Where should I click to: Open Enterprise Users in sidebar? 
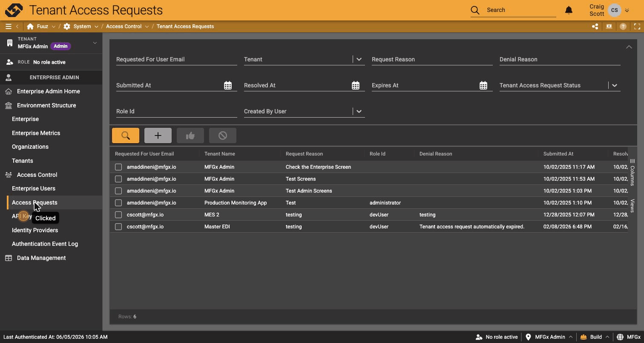[34, 188]
